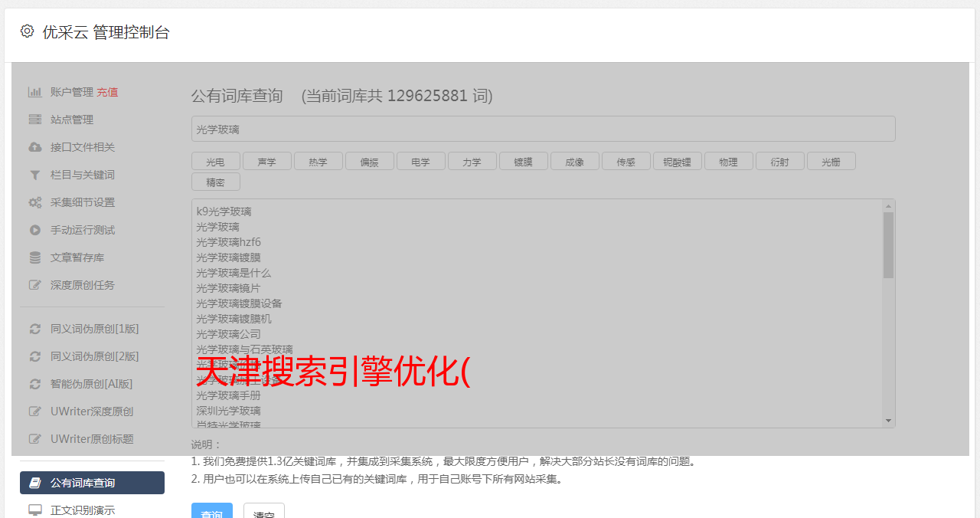Image resolution: width=980 pixels, height=518 pixels.
Task: Click the 光栅 tag button
Action: (831, 161)
